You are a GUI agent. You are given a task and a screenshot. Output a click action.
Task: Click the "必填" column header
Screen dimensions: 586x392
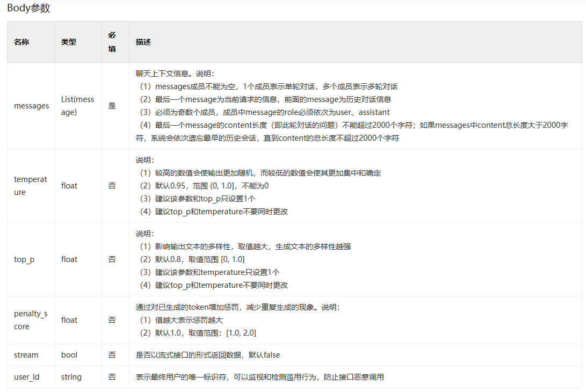click(112, 42)
